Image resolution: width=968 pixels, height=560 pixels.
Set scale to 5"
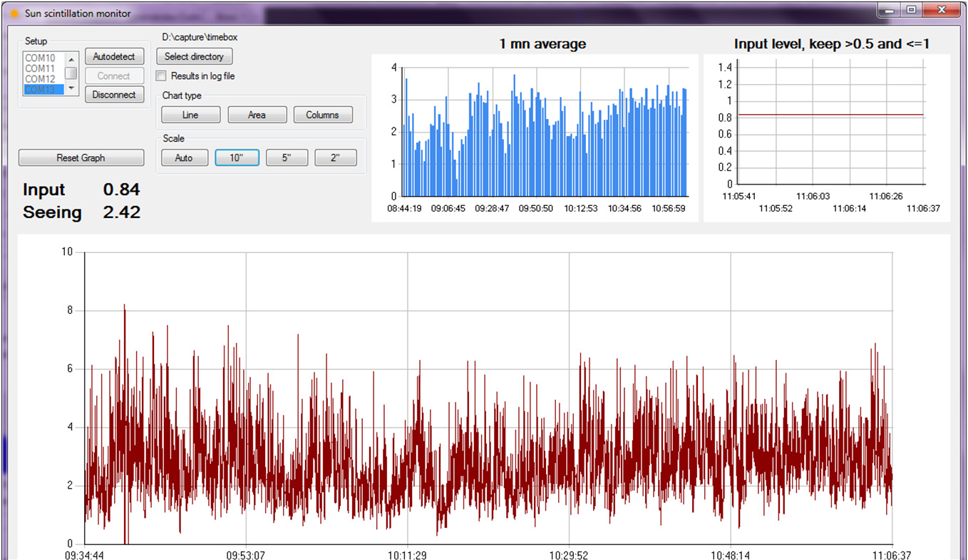(x=287, y=157)
